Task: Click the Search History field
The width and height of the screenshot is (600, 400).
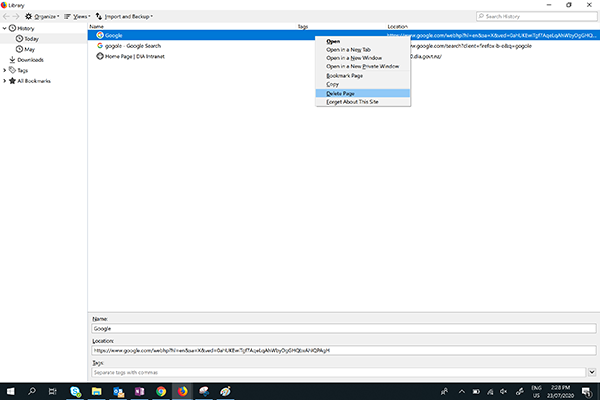Action: point(536,16)
